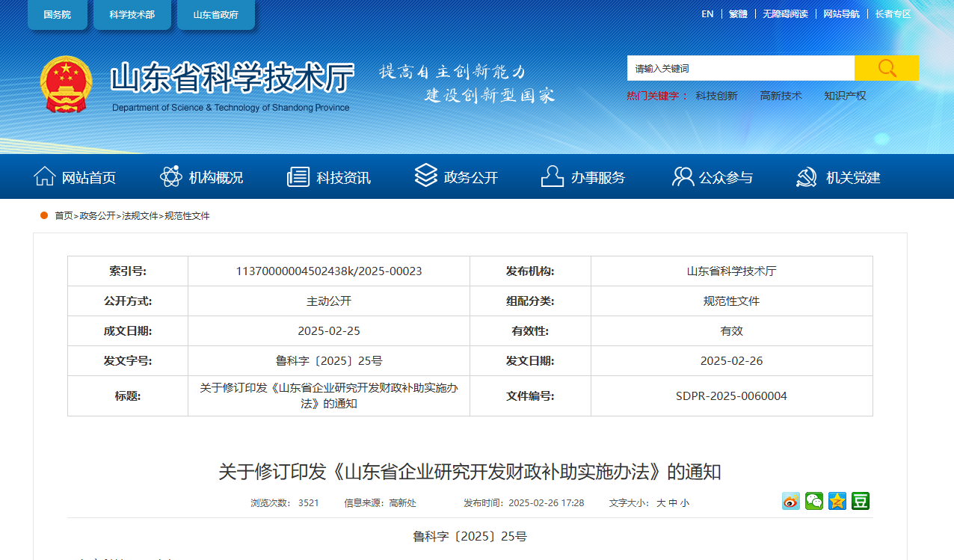
Task: Click the national emblem site logo
Action: 67,84
